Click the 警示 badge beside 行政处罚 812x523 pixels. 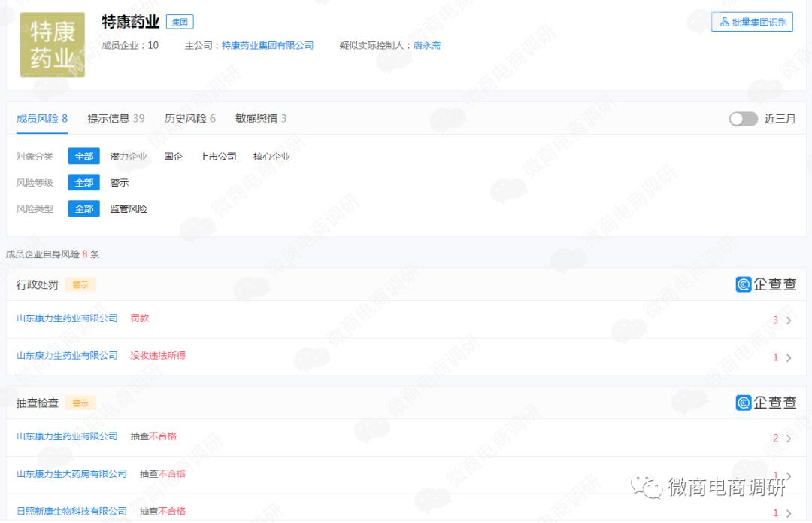pos(80,284)
